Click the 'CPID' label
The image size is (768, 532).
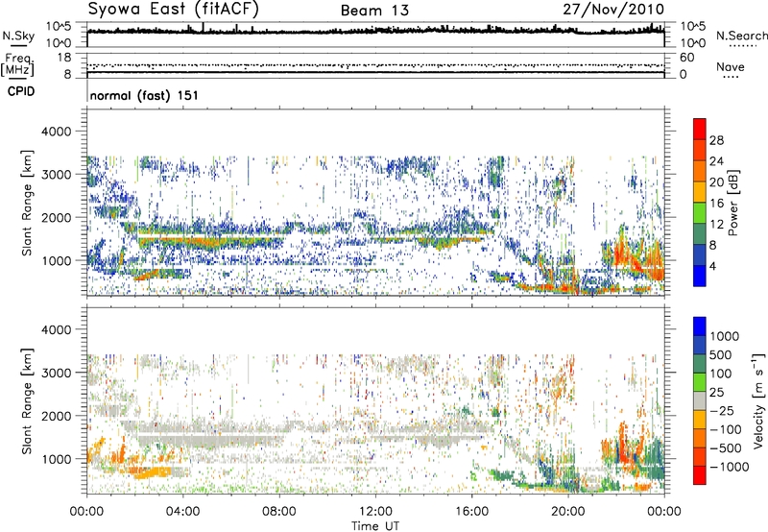point(21,91)
